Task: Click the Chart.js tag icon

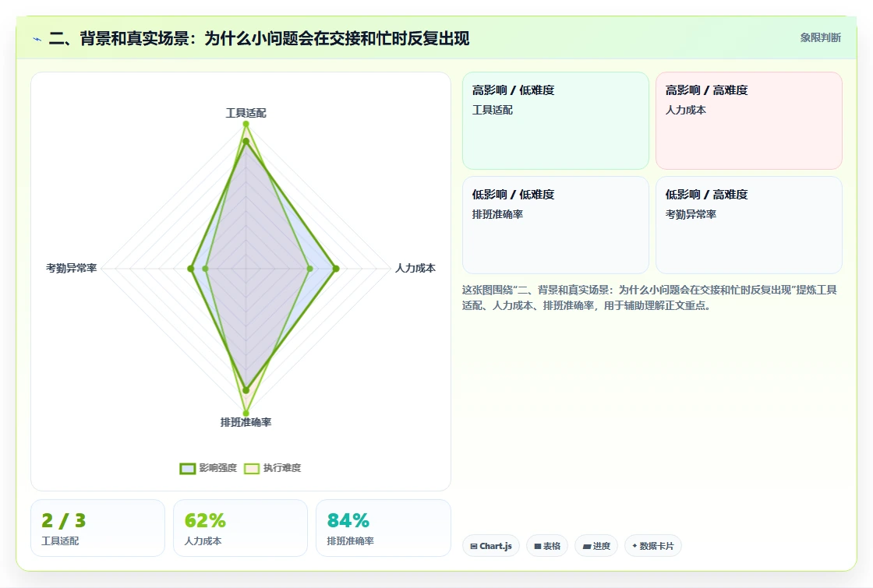Action: click(474, 546)
